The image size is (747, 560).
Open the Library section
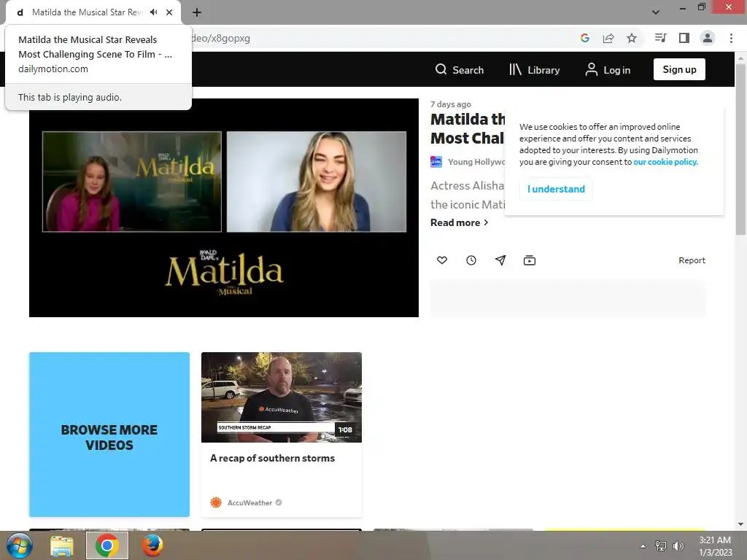(534, 69)
